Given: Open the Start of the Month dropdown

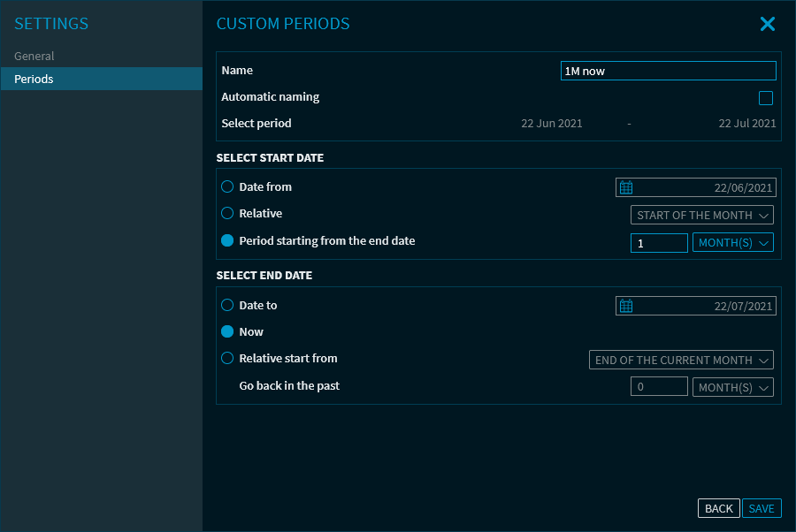Looking at the screenshot, I should (x=702, y=215).
